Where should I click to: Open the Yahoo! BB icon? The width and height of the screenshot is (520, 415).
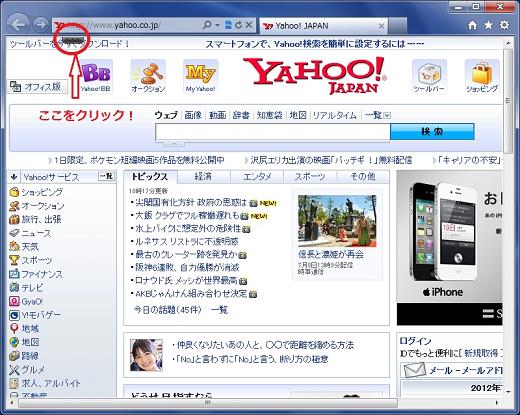pos(95,77)
